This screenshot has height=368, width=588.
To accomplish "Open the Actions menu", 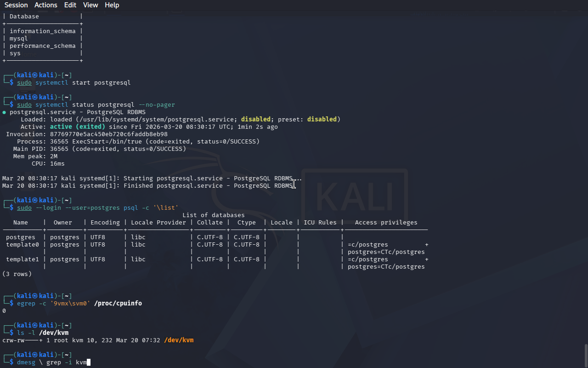I will 46,5.
